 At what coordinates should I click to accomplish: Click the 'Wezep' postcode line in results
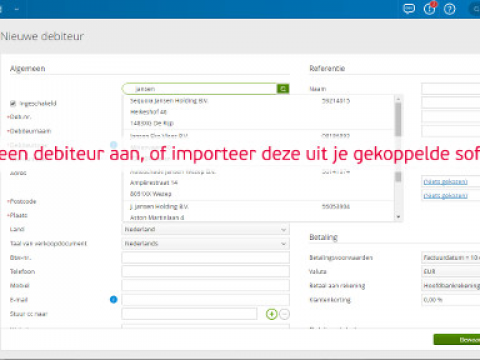coord(151,194)
